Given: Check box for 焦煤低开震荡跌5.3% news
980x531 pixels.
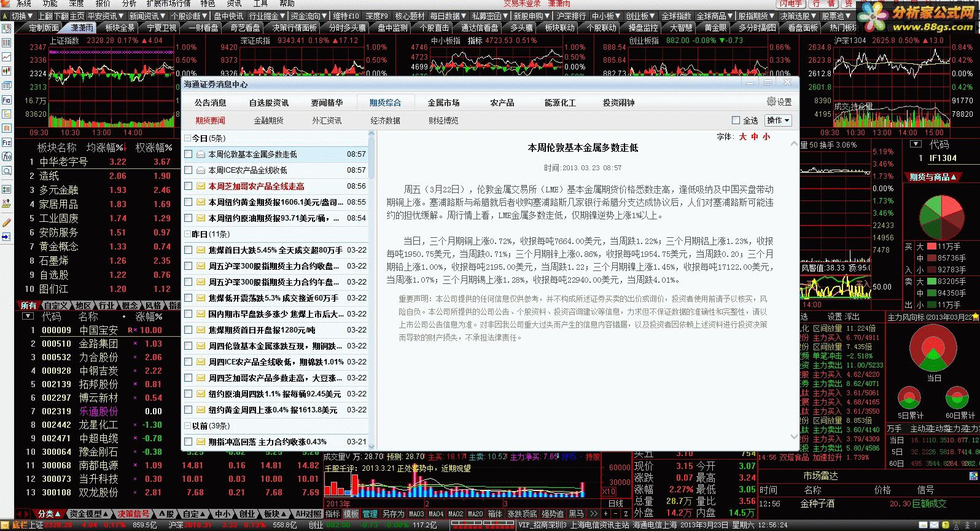Looking at the screenshot, I should 189,298.
